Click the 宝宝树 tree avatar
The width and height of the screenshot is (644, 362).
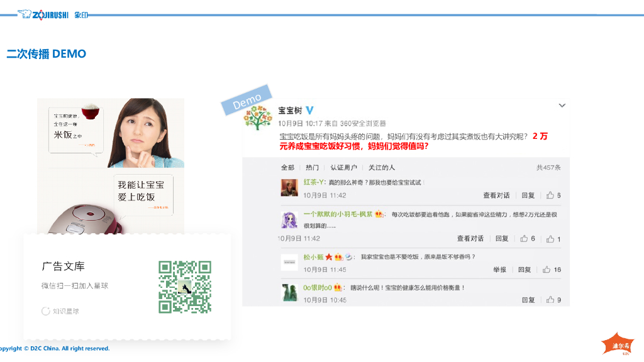tap(258, 118)
